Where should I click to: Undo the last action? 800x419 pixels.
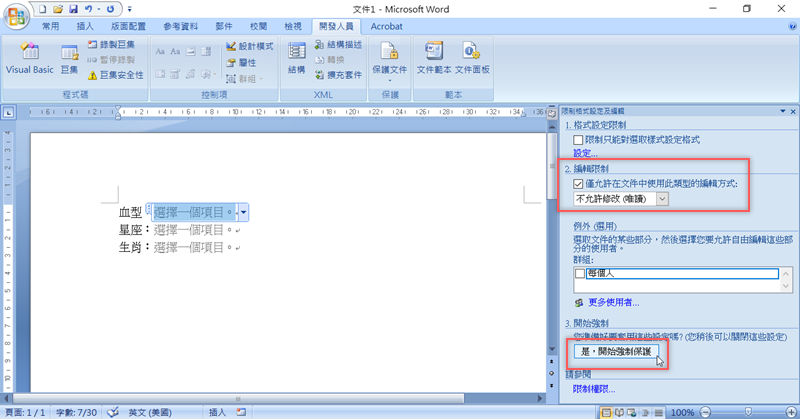click(88, 9)
